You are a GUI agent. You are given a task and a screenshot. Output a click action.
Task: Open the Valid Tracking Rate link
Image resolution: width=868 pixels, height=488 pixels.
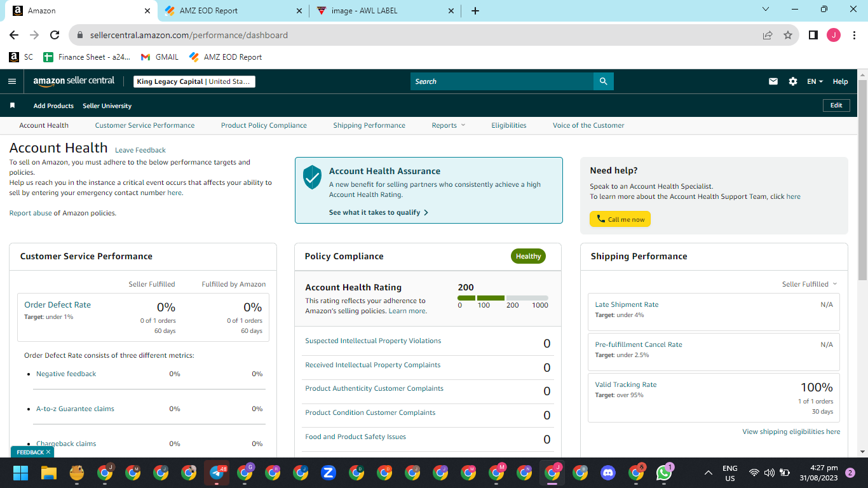point(626,384)
